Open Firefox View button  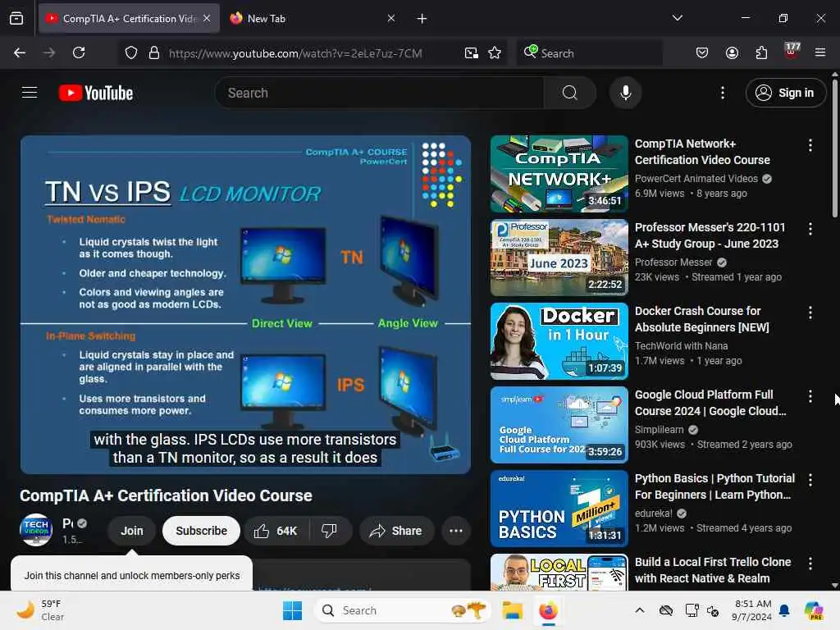pos(16,19)
